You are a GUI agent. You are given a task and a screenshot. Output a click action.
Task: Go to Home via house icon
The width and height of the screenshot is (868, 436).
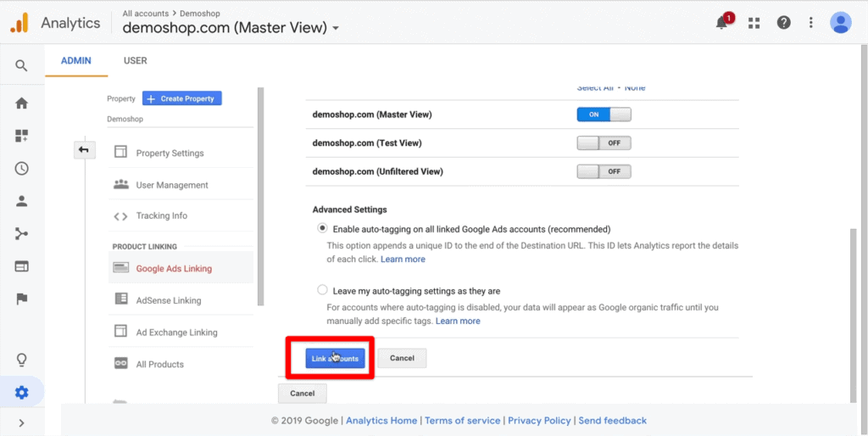(x=21, y=103)
